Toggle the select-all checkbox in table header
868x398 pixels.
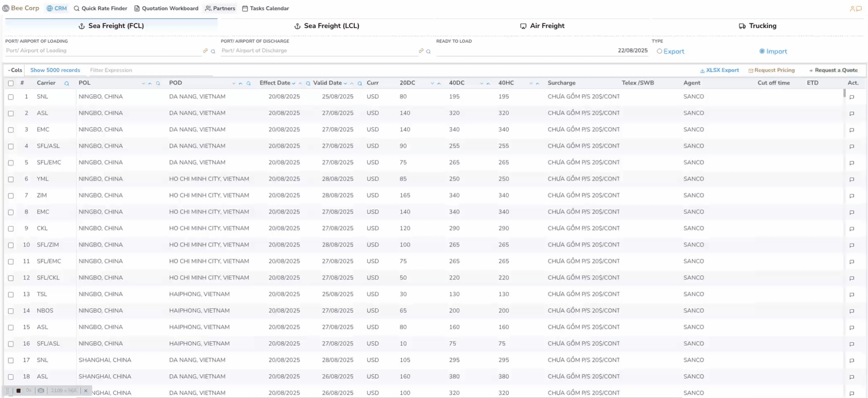click(x=11, y=83)
